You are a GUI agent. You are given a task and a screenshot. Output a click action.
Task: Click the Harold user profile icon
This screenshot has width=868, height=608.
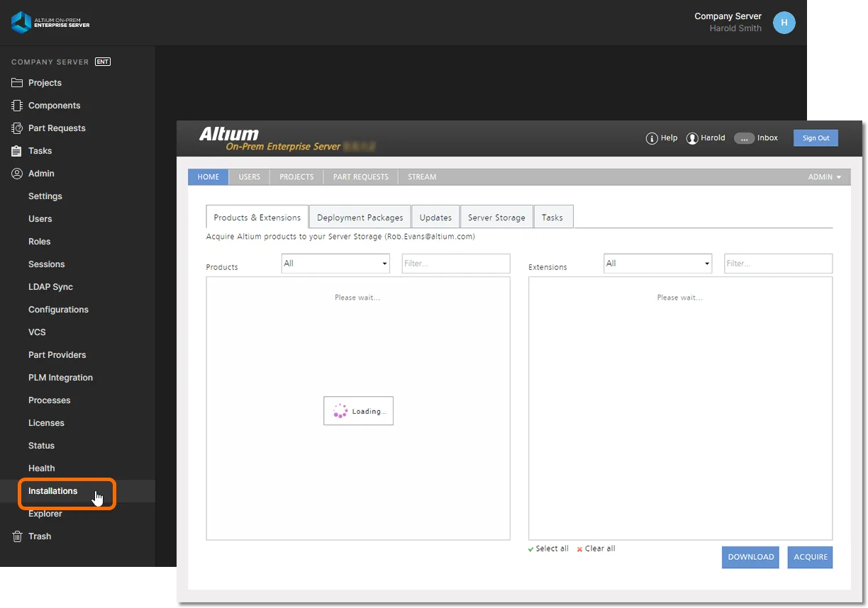(692, 138)
